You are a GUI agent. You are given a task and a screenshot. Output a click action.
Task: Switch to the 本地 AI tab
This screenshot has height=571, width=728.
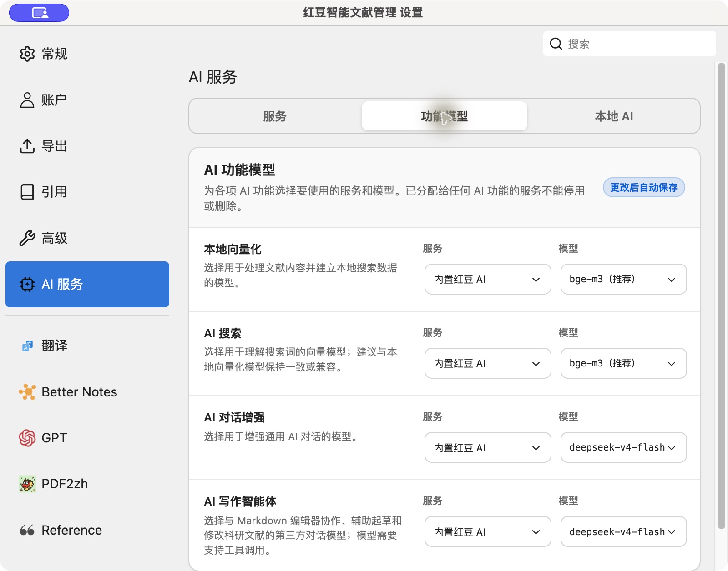(614, 116)
